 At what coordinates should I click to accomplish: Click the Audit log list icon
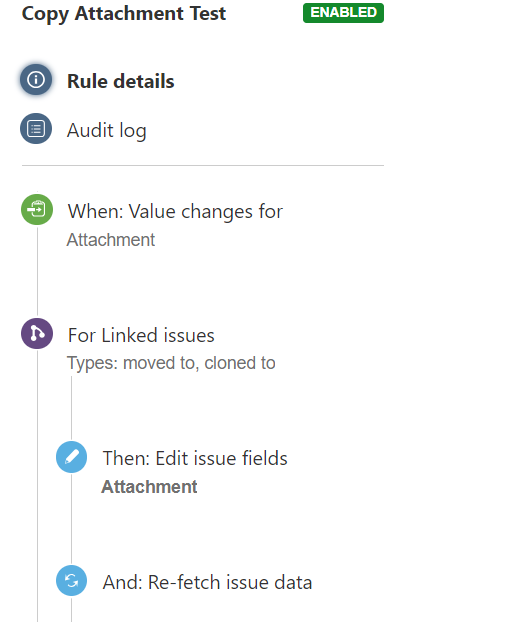[36, 129]
